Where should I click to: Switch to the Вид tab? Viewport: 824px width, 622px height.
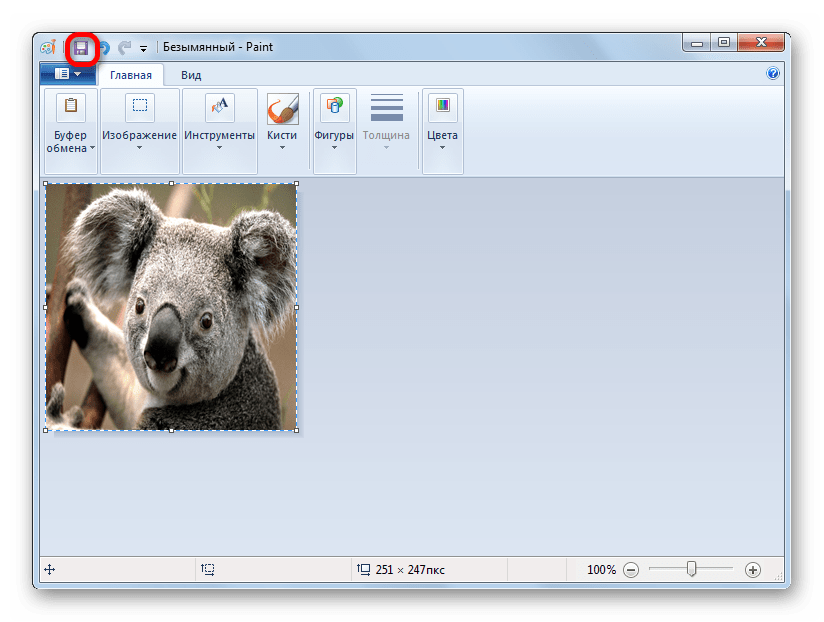pos(191,75)
